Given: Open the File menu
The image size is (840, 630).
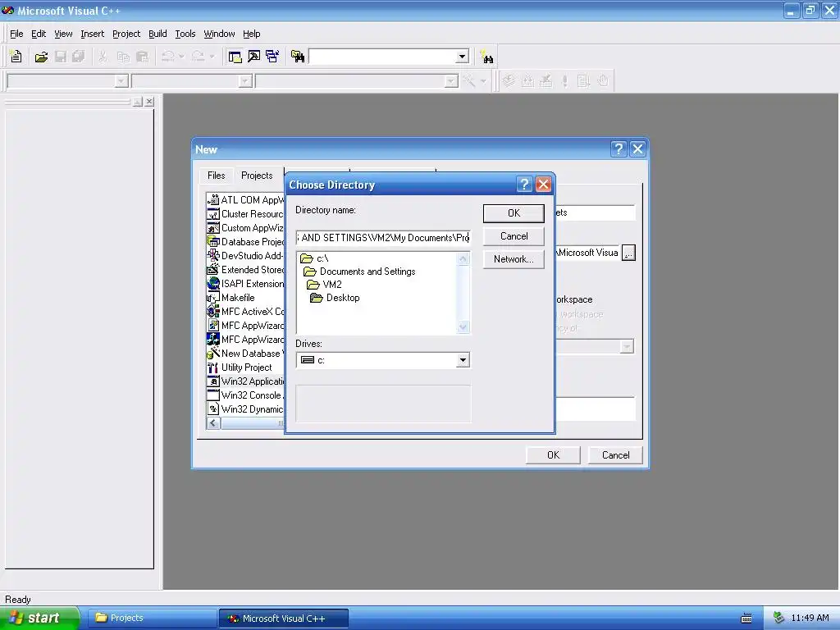Looking at the screenshot, I should [x=16, y=34].
